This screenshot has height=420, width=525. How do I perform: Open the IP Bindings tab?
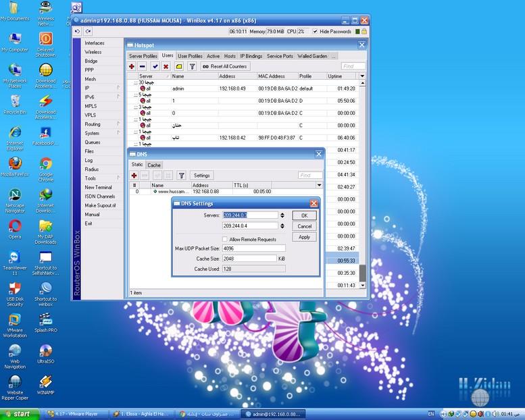click(251, 56)
